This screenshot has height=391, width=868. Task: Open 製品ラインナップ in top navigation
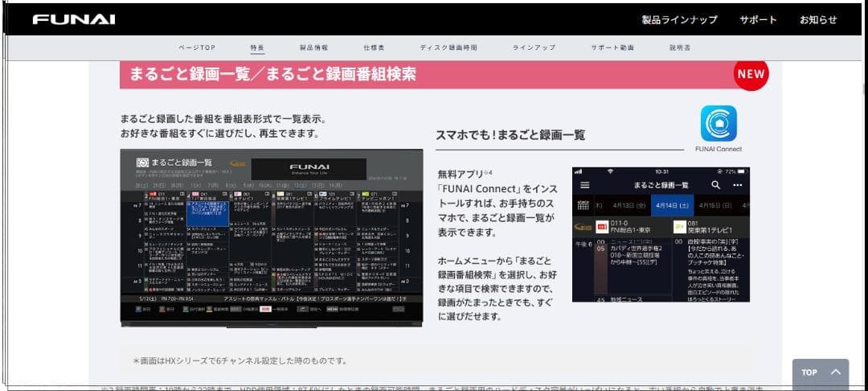(679, 20)
